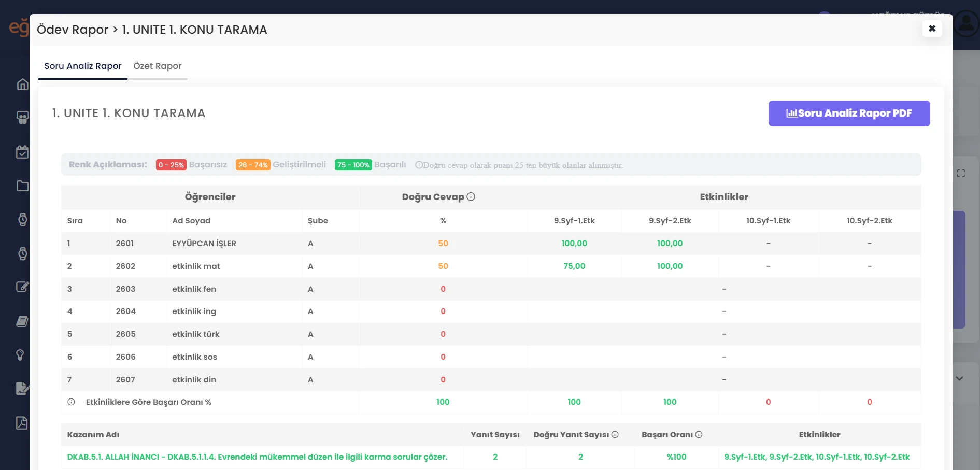Open the PDF file sidebar icon
The image size is (980, 470).
(22, 423)
